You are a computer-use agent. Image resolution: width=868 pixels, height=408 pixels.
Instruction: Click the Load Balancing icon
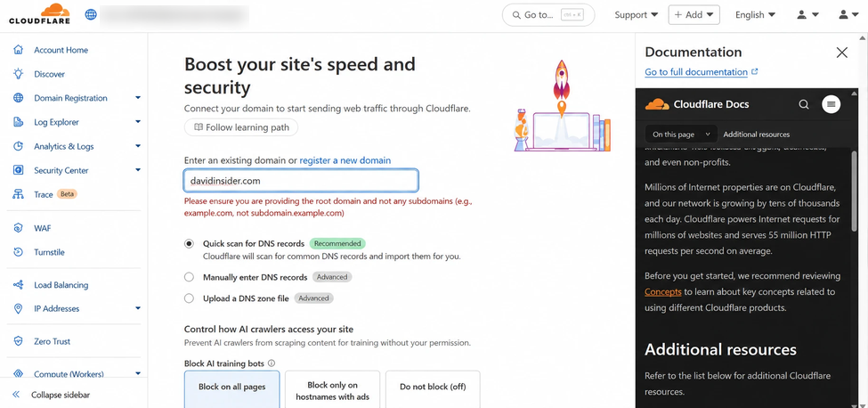(19, 285)
